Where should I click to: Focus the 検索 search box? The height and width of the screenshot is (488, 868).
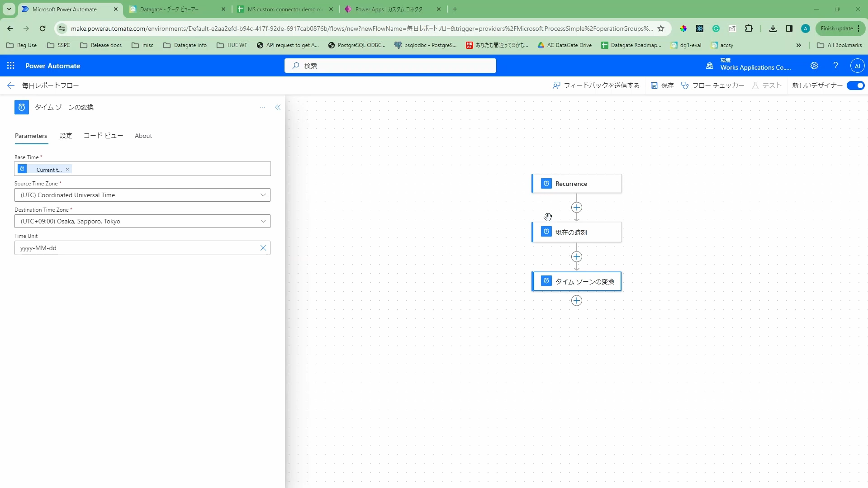(390, 66)
